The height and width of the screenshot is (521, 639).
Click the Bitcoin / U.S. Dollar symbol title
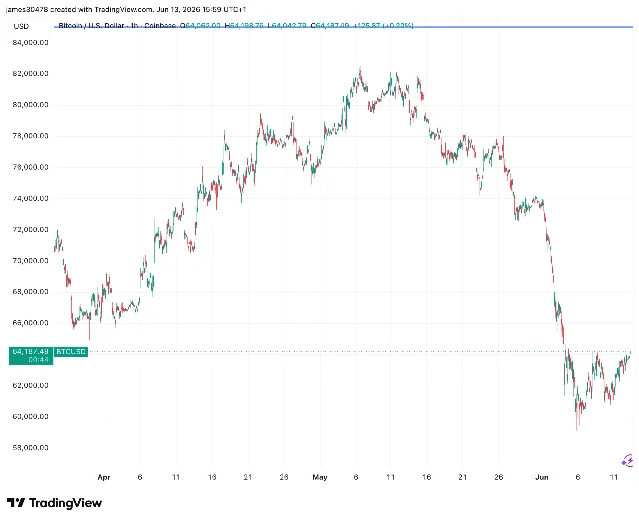click(91, 25)
